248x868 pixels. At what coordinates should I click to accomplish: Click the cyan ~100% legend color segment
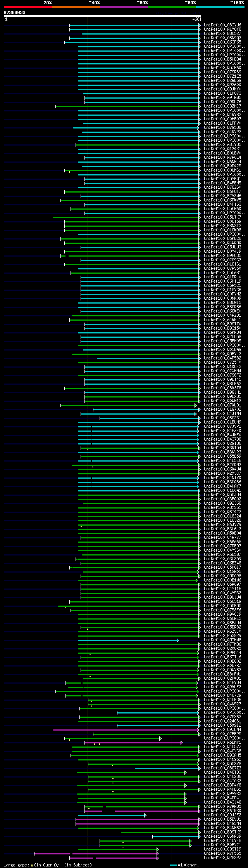(220, 7)
